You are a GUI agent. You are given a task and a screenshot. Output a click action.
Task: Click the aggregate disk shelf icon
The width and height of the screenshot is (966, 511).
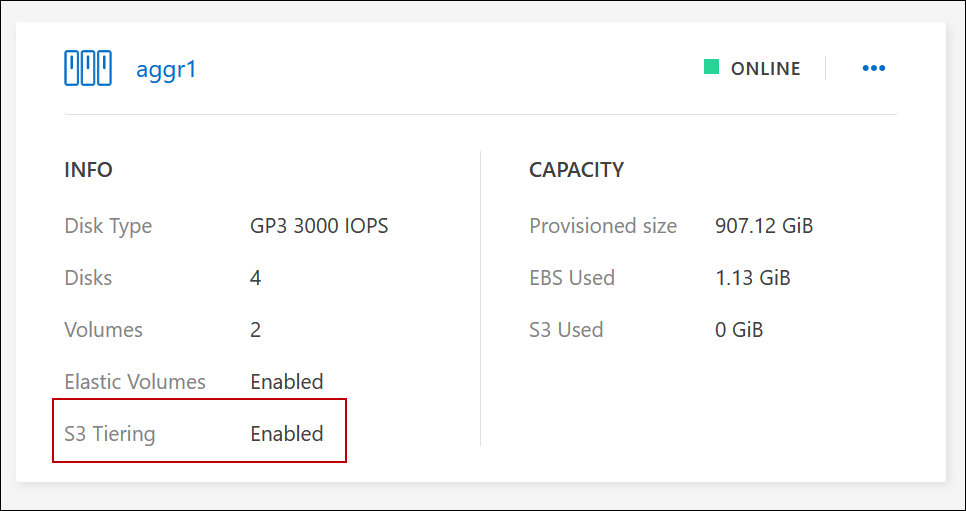pos(87,69)
